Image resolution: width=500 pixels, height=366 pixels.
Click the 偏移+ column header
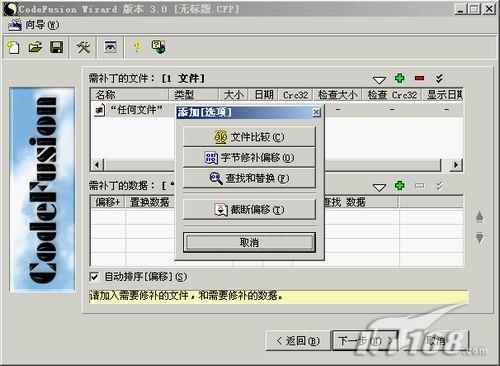(x=107, y=202)
